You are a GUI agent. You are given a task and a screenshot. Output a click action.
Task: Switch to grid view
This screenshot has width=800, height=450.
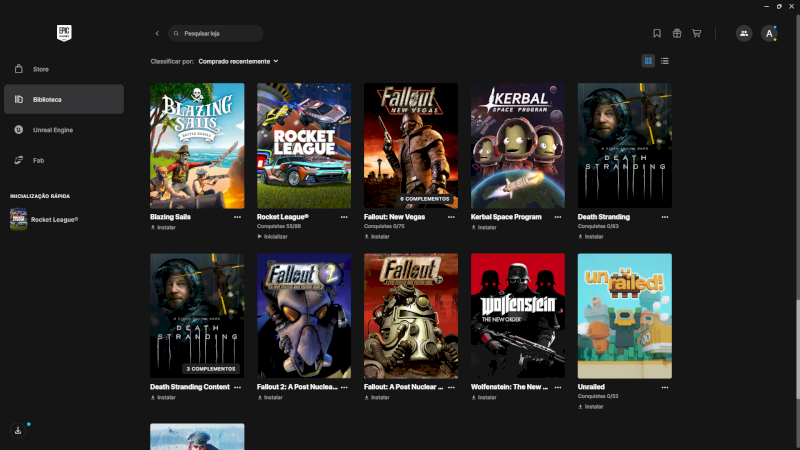(x=648, y=61)
